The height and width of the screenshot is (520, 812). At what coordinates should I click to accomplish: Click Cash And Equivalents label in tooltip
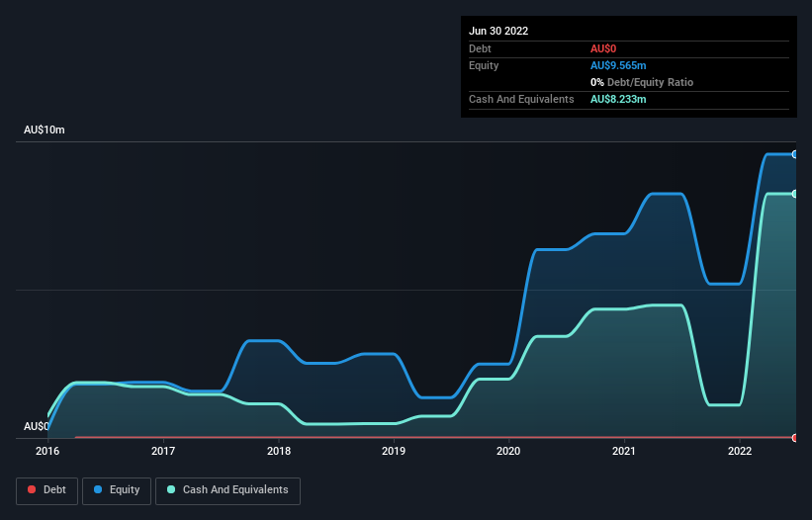coord(521,99)
